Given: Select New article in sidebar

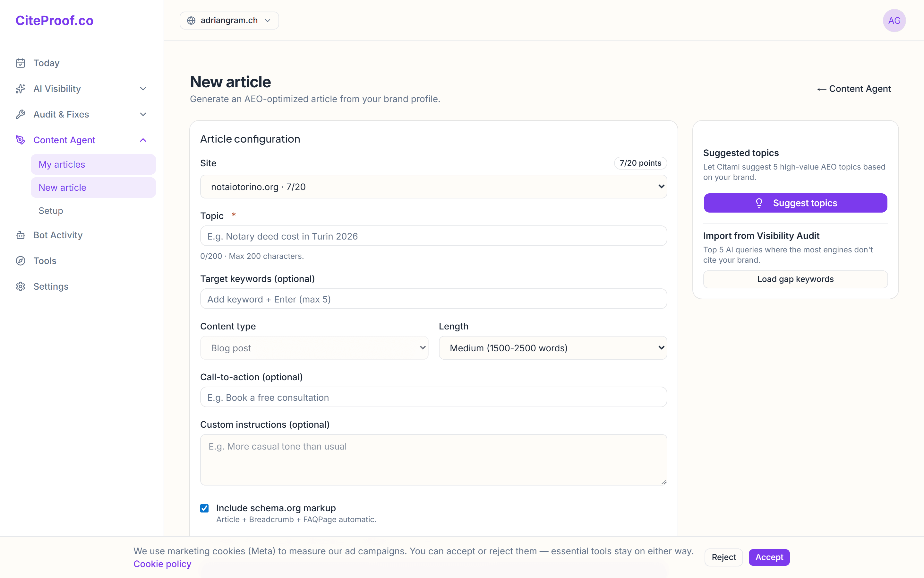Looking at the screenshot, I should pos(93,188).
